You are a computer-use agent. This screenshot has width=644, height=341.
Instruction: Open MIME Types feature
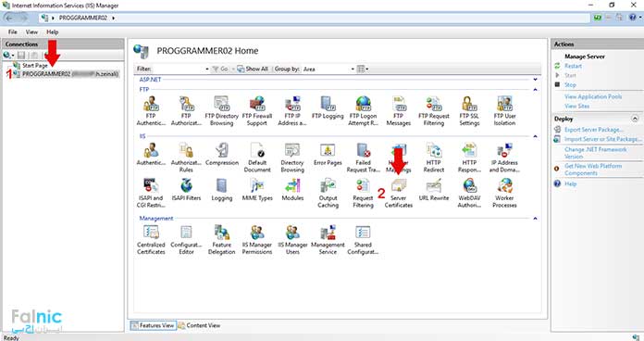tap(257, 190)
